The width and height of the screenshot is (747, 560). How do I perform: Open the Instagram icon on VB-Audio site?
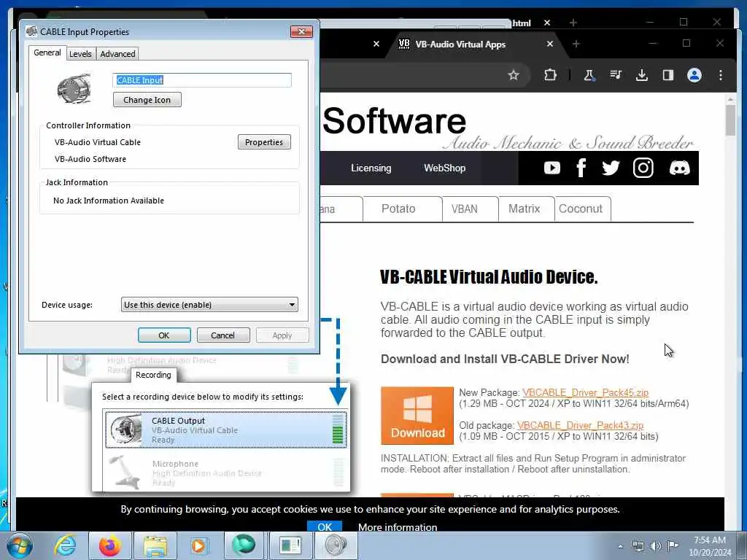tap(643, 168)
